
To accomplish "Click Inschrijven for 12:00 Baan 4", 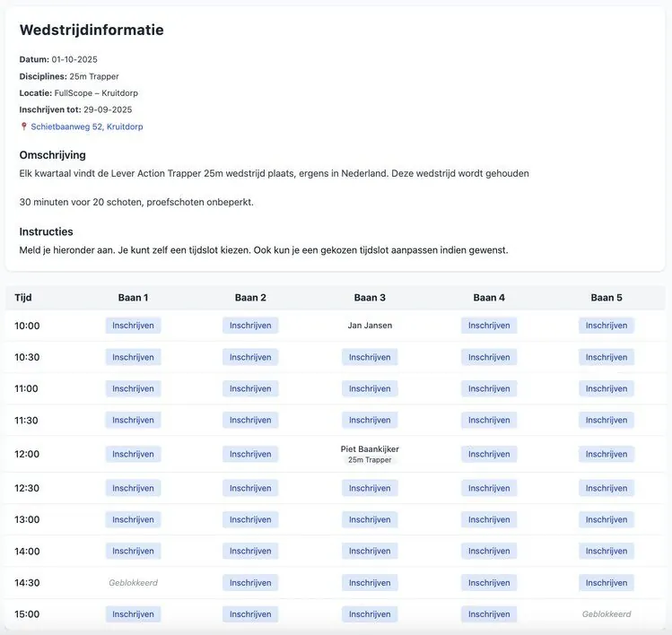I will point(489,454).
